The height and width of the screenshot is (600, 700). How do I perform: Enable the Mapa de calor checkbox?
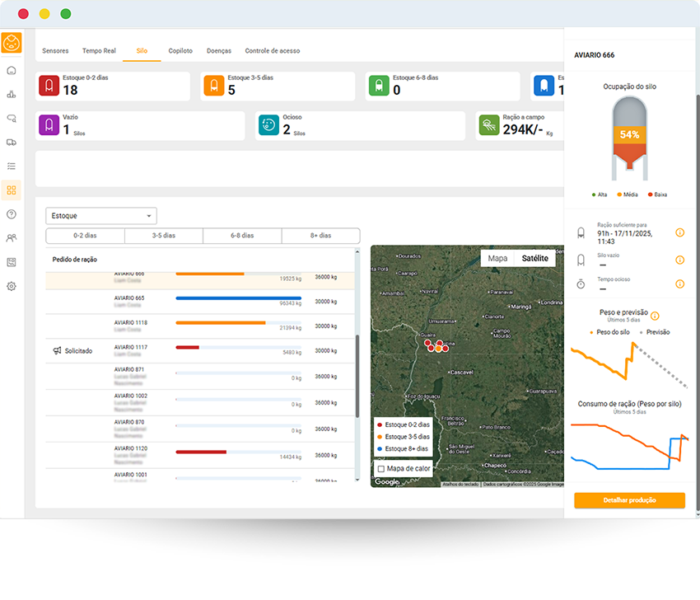(381, 469)
